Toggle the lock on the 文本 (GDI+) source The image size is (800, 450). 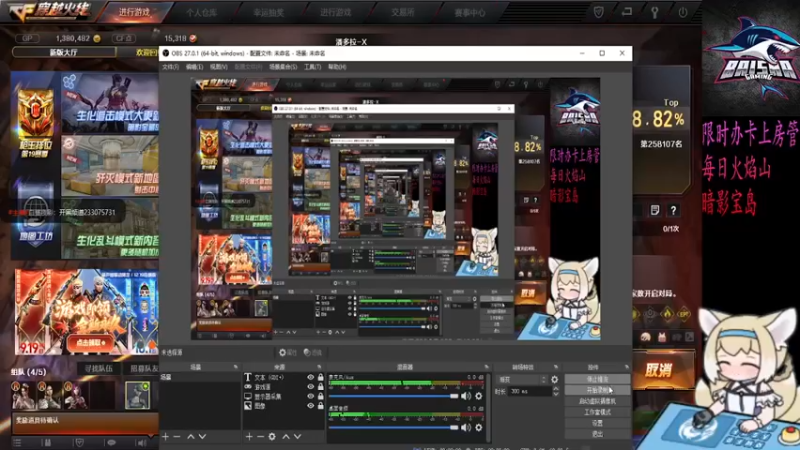pos(320,377)
